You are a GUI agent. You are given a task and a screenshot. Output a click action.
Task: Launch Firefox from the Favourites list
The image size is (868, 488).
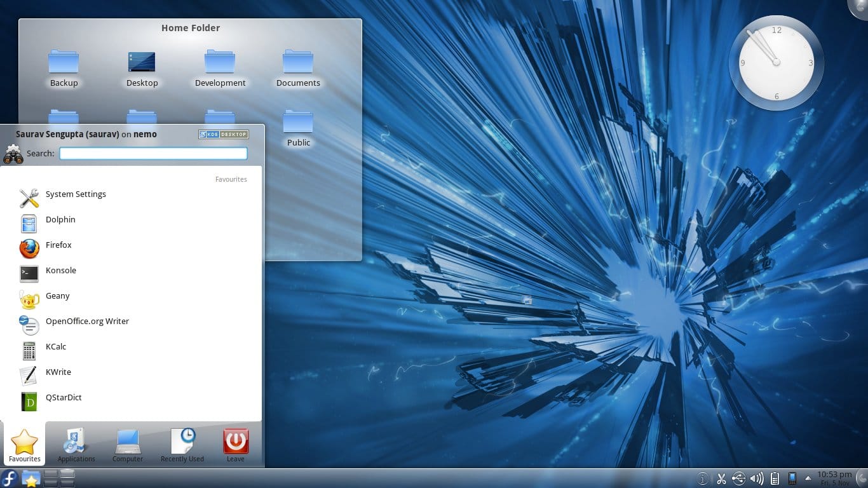pyautogui.click(x=58, y=245)
